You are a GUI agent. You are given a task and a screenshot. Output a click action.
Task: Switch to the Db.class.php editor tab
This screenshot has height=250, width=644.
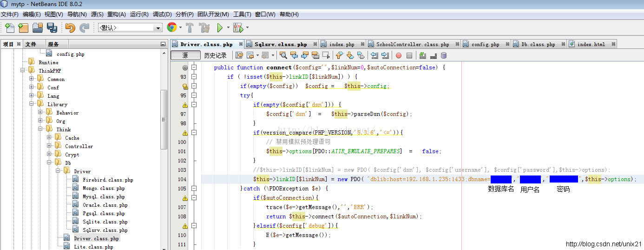538,44
